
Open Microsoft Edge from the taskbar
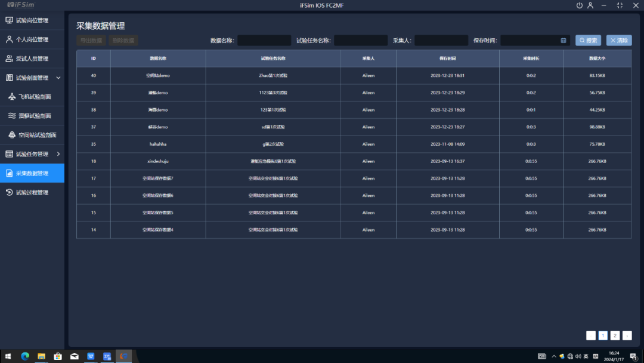tap(25, 356)
